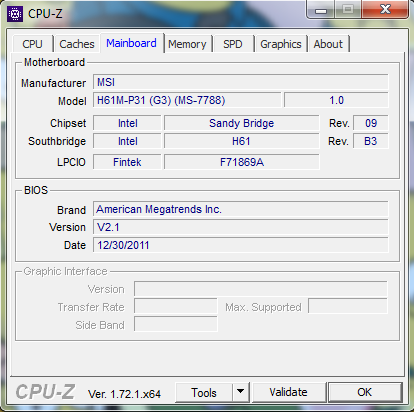
Task: Click the OK button
Action: point(365,392)
